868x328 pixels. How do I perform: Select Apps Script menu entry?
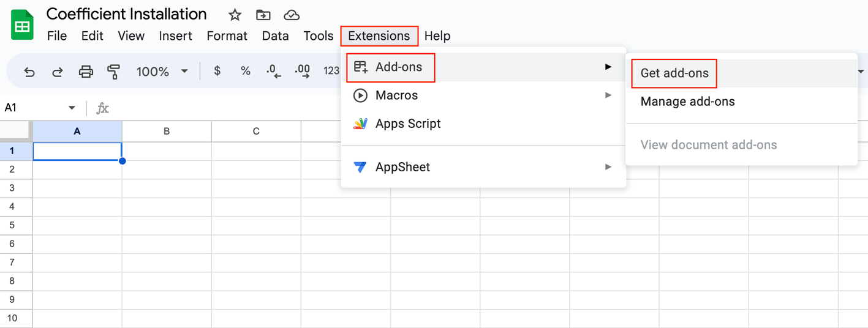[x=484, y=124]
